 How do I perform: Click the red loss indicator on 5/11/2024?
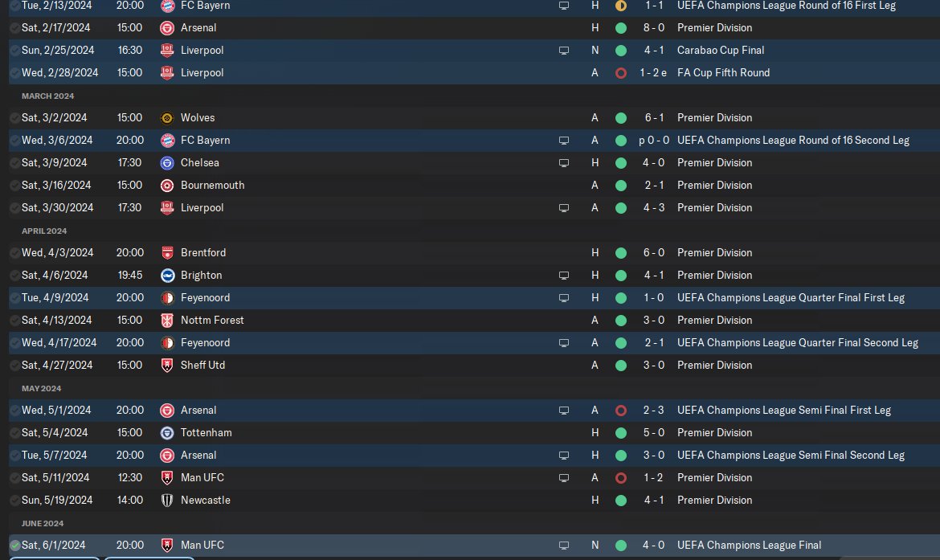click(x=621, y=478)
